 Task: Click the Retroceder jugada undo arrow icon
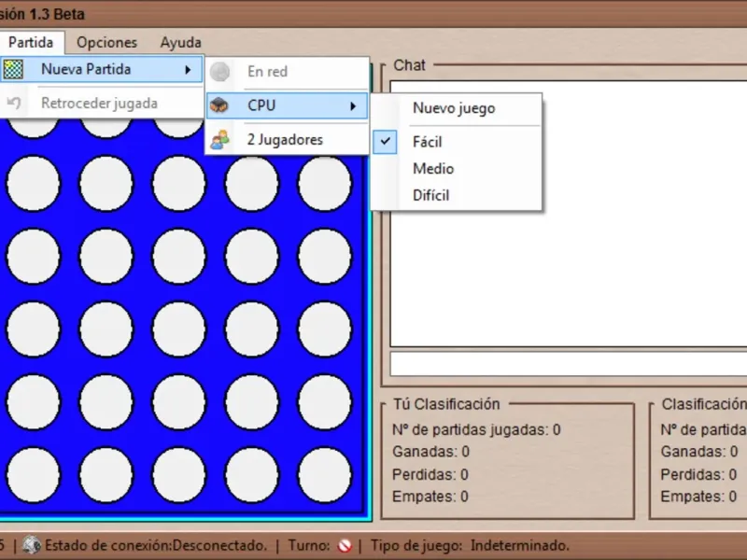pos(14,103)
